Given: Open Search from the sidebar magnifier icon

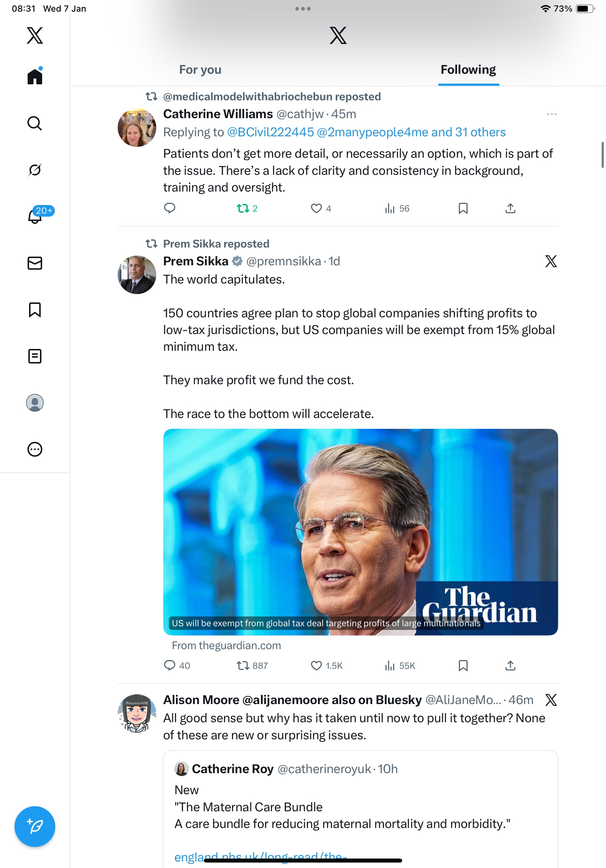Looking at the screenshot, I should click(x=35, y=123).
